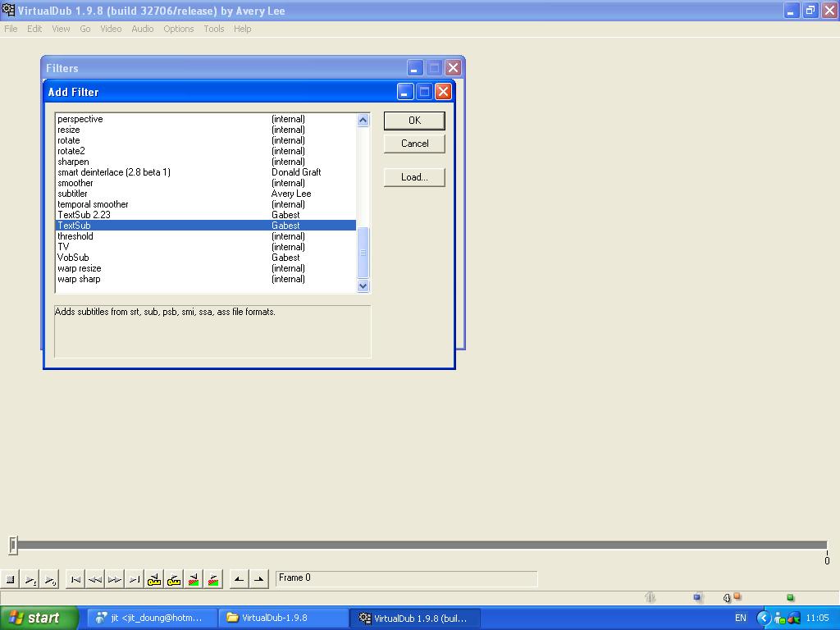The width and height of the screenshot is (840, 630).
Task: Open the File menu
Action: click(11, 29)
